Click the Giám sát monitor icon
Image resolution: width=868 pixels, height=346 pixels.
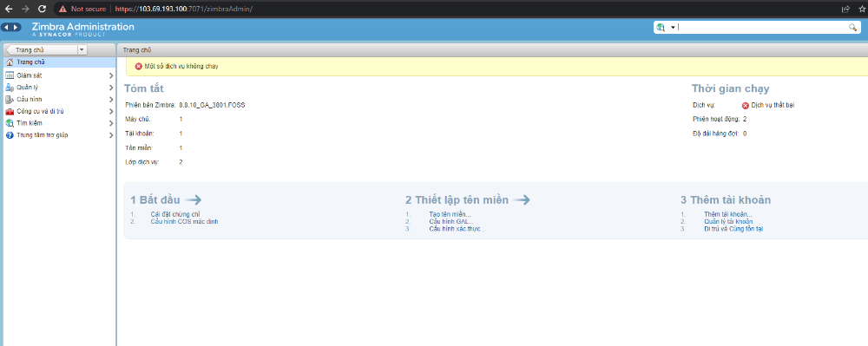[x=10, y=75]
